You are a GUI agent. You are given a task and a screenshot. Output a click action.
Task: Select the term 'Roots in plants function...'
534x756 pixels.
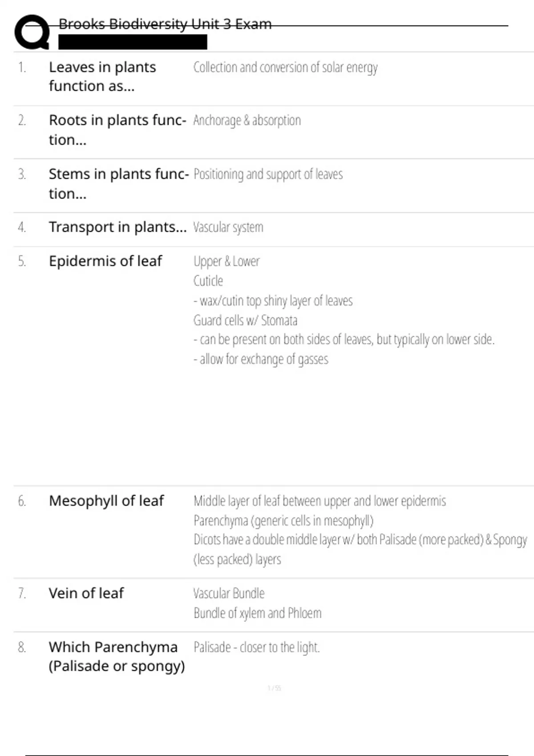(x=117, y=130)
